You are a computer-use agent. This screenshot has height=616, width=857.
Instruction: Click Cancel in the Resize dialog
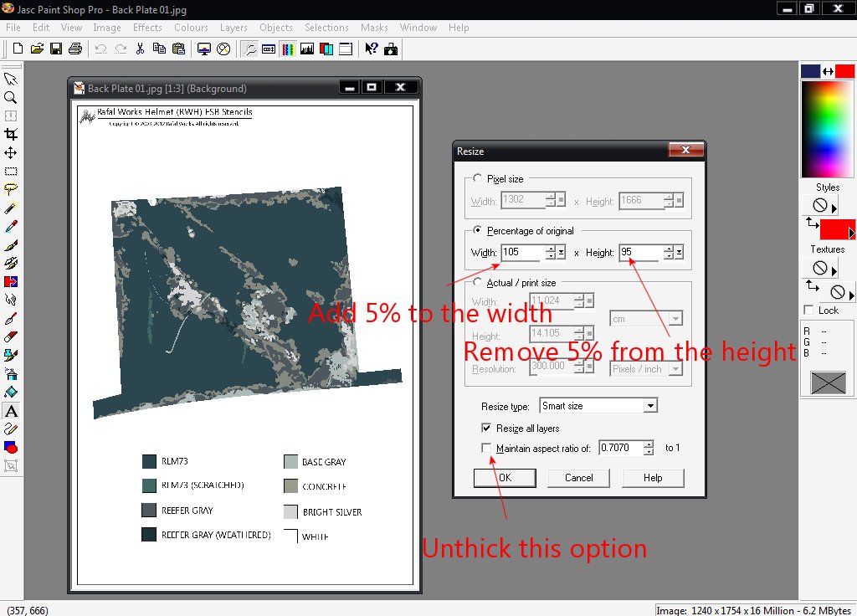(x=579, y=478)
